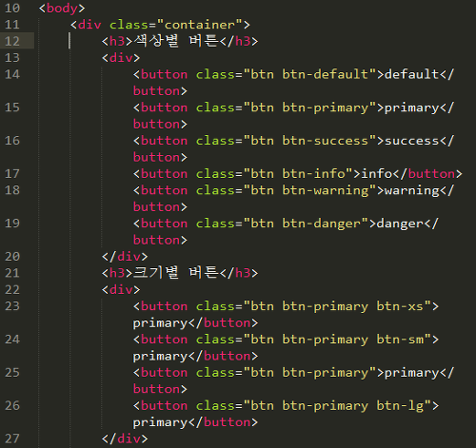This screenshot has height=448, width=476.
Task: Click line number 15 in the gutter
Action: [12, 107]
